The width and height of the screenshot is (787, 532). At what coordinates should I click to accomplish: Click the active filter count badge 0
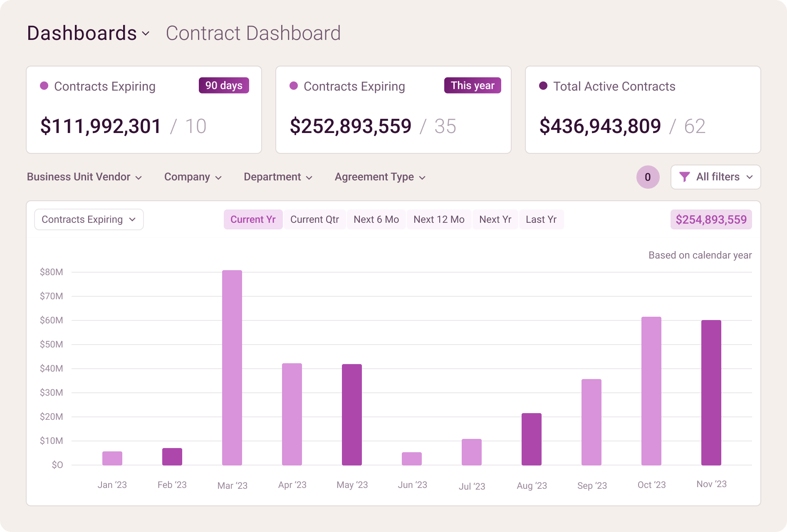(648, 177)
